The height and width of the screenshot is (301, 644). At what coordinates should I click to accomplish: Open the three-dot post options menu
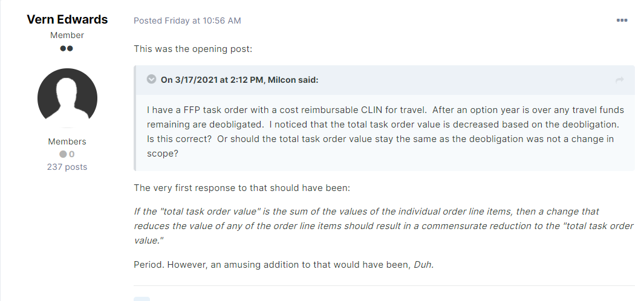click(x=622, y=21)
